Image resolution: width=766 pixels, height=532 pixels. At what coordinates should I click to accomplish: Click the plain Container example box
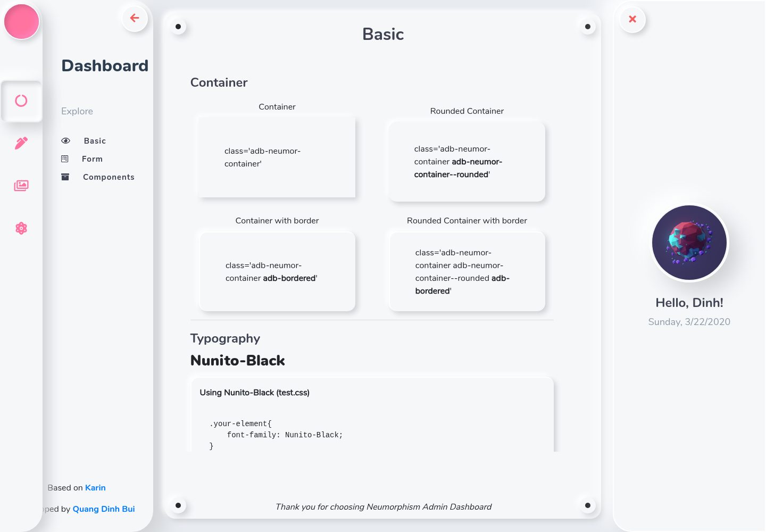point(277,157)
